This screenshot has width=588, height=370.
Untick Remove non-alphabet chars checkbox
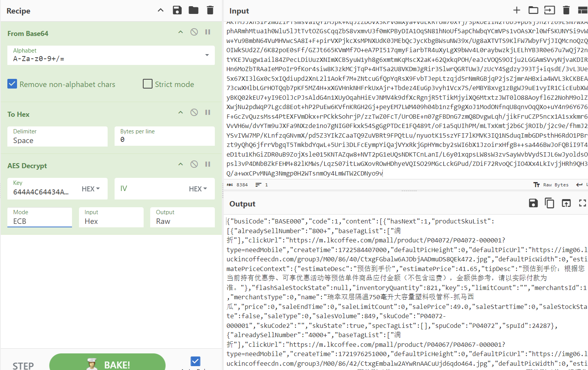[x=12, y=84]
